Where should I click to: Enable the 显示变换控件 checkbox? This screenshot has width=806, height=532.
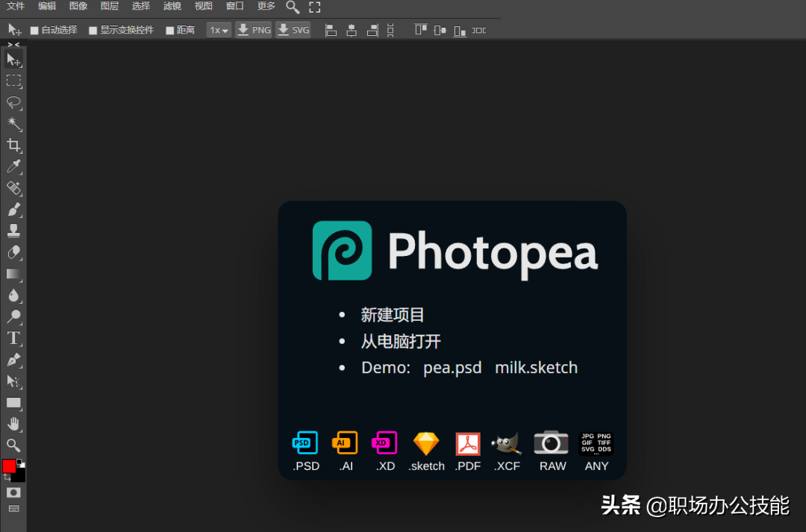click(x=93, y=31)
